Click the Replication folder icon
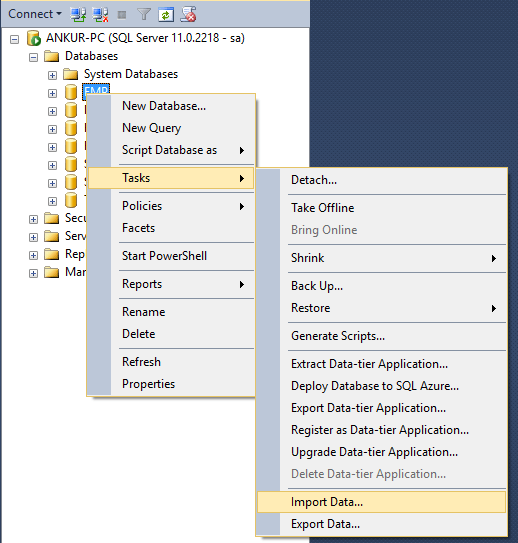The width and height of the screenshot is (518, 543). point(52,254)
